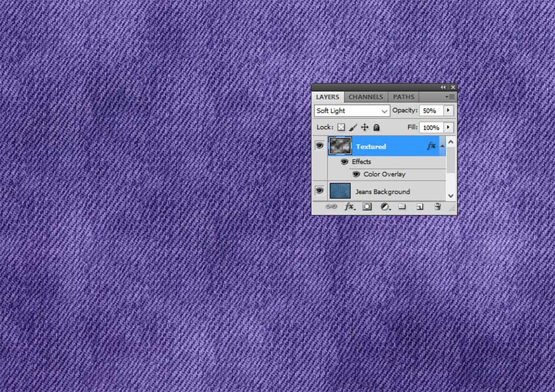Switch to the Paths tab

[403, 97]
